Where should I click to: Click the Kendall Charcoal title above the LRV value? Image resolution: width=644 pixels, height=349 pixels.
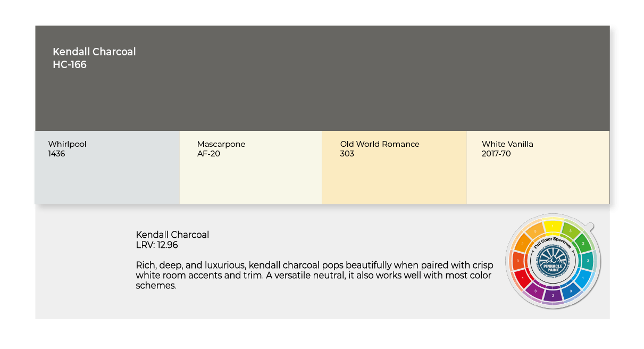pos(172,235)
